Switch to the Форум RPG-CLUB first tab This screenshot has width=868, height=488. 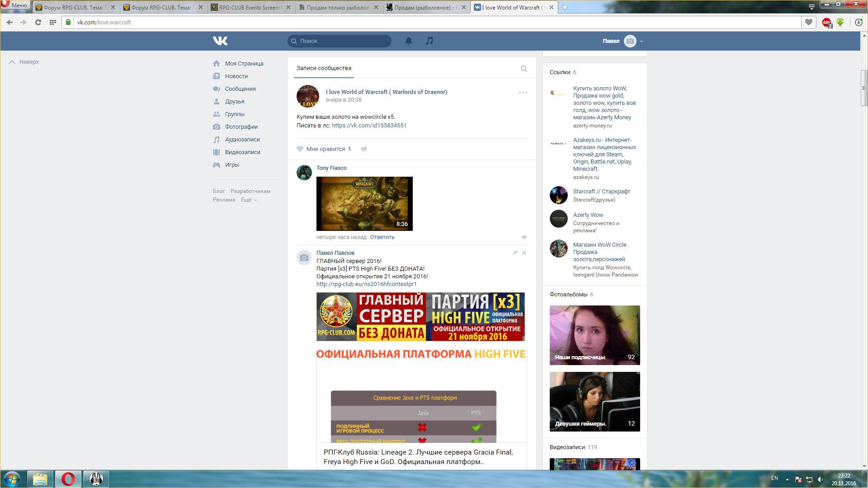point(72,7)
